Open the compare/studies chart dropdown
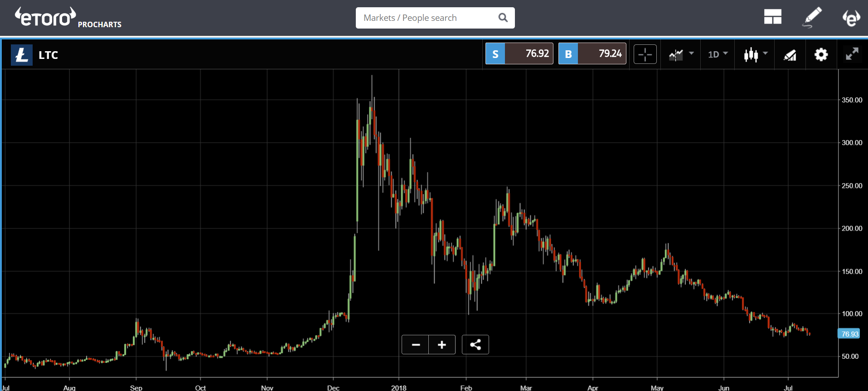The image size is (868, 391). coord(681,55)
